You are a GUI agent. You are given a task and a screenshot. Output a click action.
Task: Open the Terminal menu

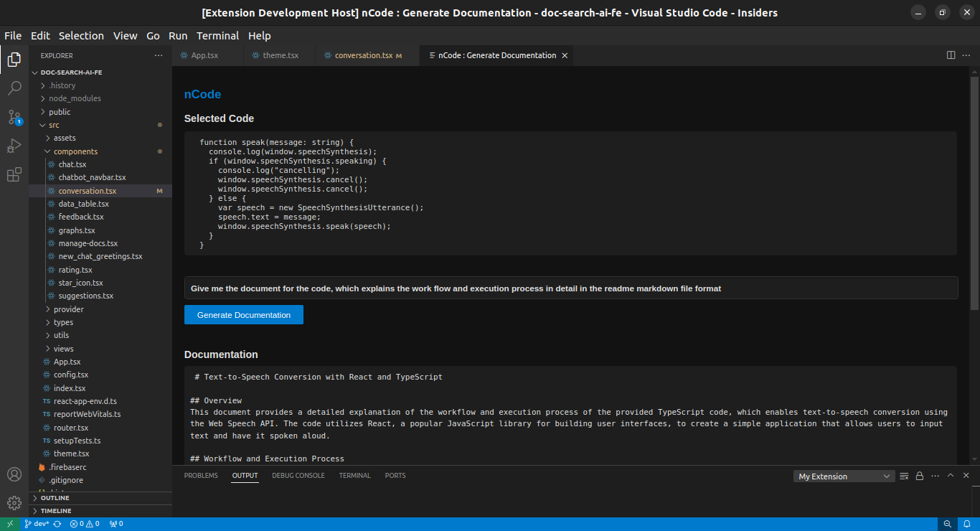coord(217,36)
